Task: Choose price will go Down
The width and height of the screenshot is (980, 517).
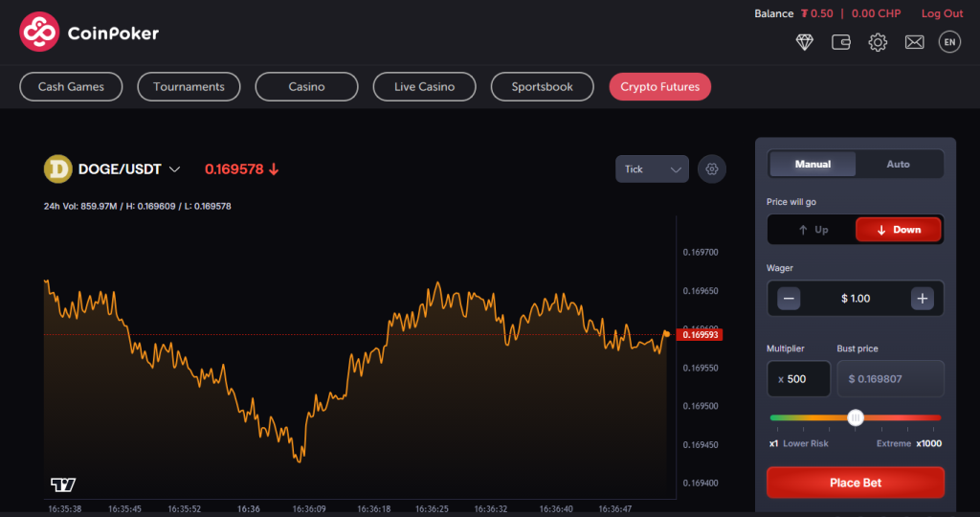Action: click(898, 230)
